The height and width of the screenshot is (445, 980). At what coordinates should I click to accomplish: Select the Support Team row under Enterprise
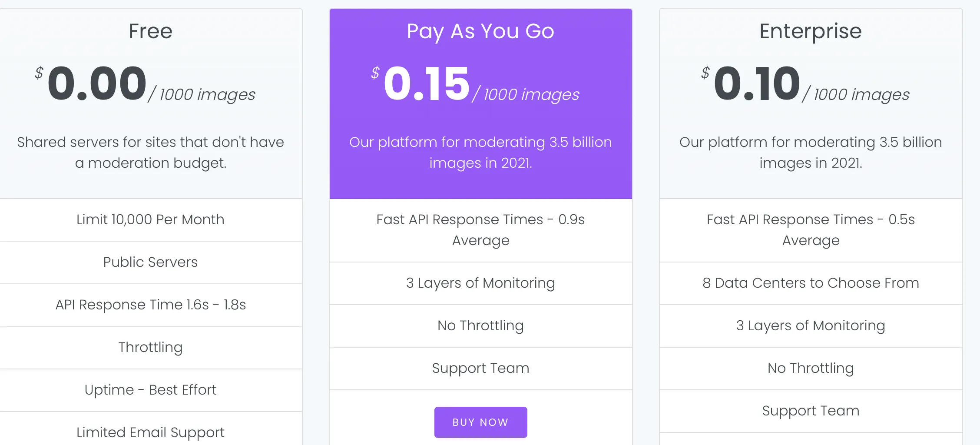[x=810, y=411]
